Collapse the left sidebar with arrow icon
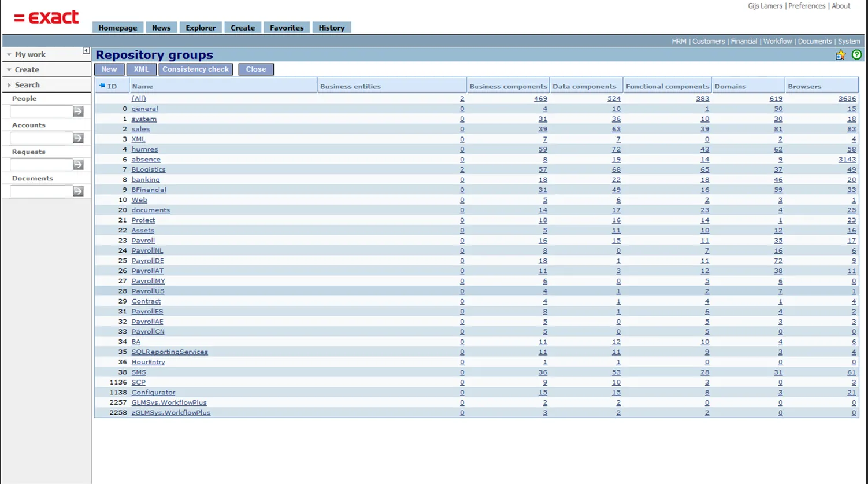The image size is (868, 484). (86, 51)
